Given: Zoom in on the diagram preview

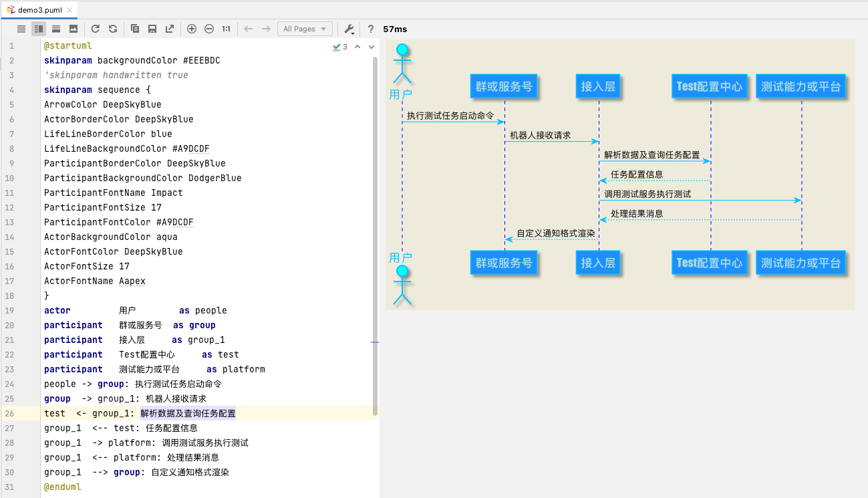Looking at the screenshot, I should 192,29.
